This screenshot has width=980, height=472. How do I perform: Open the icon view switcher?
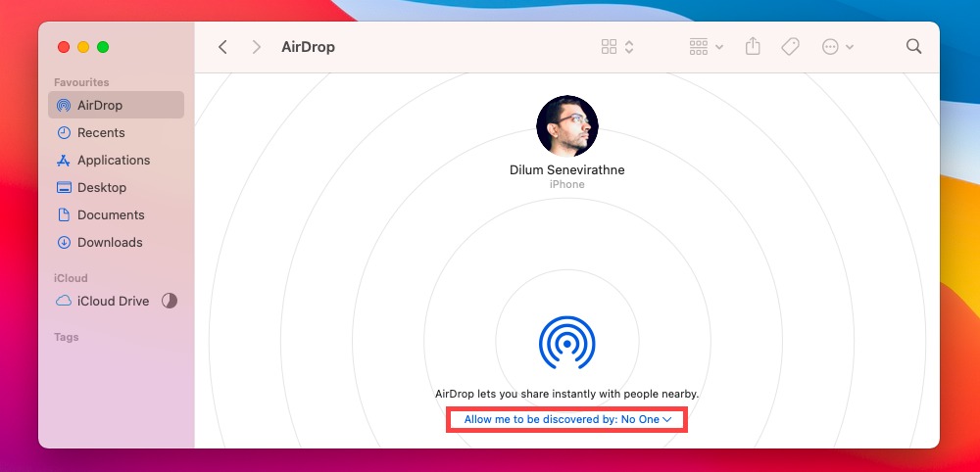[x=617, y=47]
